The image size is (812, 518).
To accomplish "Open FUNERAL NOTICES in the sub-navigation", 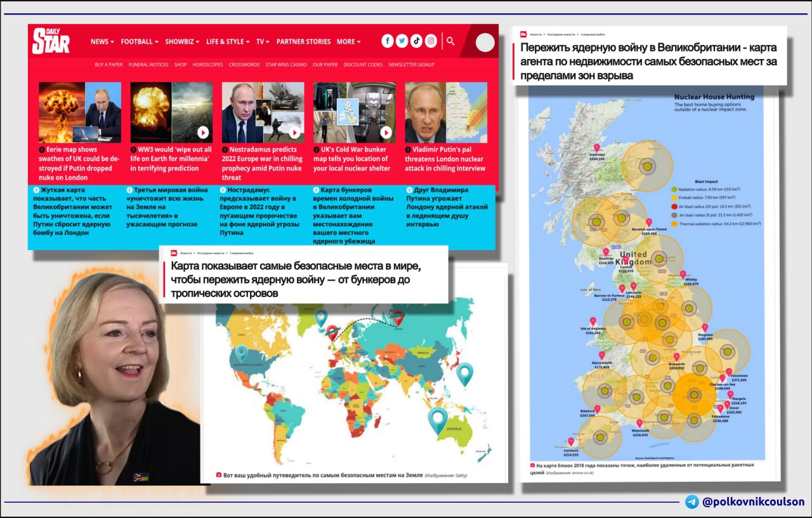I will pos(148,65).
